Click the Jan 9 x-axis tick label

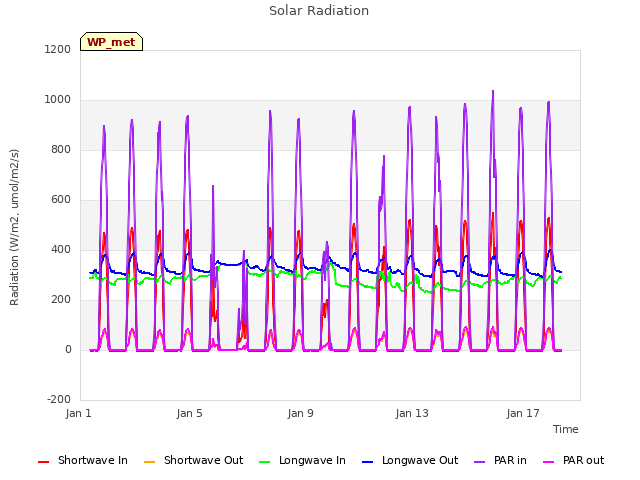(x=300, y=413)
